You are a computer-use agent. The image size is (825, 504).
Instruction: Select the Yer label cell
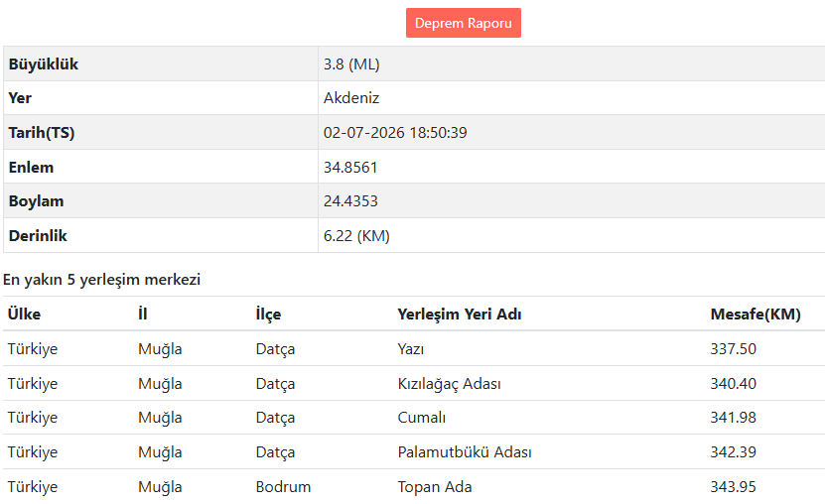tap(161, 98)
